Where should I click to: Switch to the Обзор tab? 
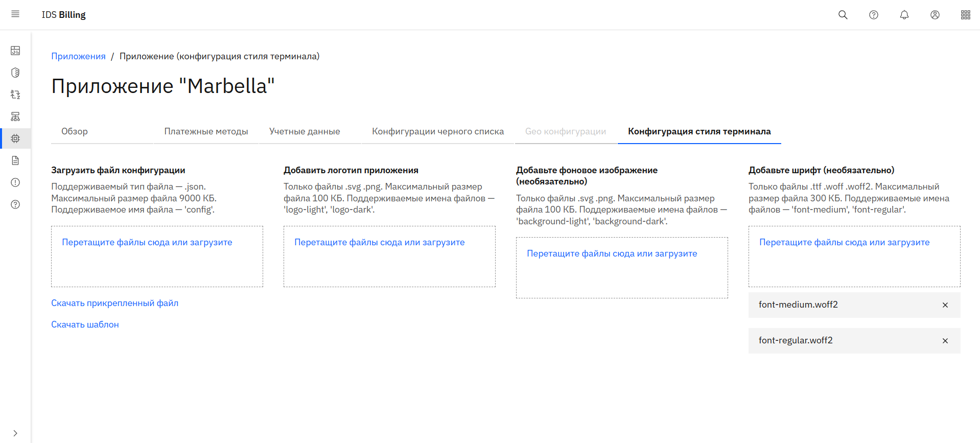point(75,131)
